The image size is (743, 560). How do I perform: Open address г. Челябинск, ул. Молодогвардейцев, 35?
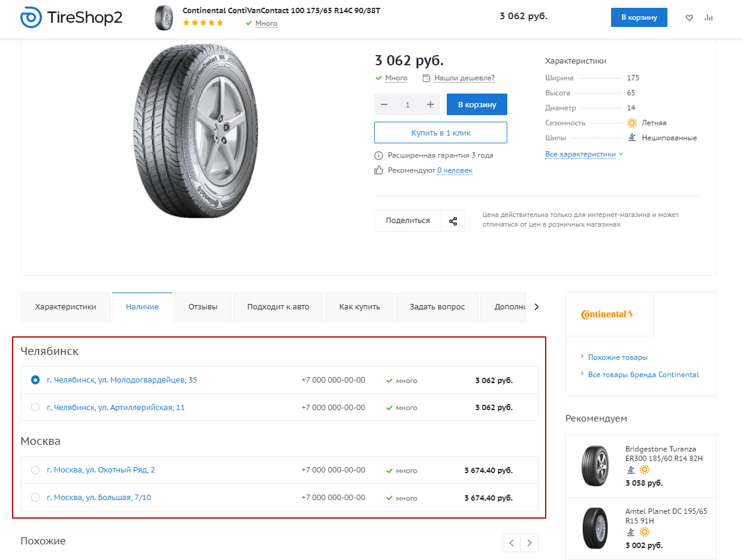point(122,380)
